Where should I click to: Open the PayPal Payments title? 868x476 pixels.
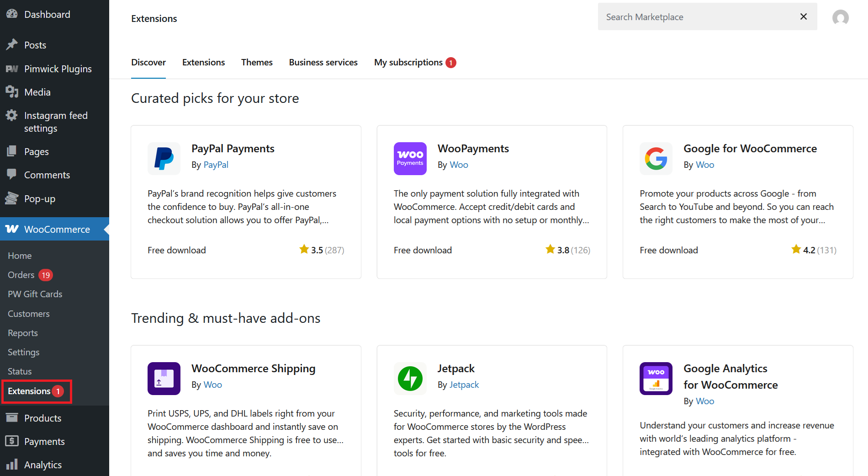pyautogui.click(x=233, y=149)
